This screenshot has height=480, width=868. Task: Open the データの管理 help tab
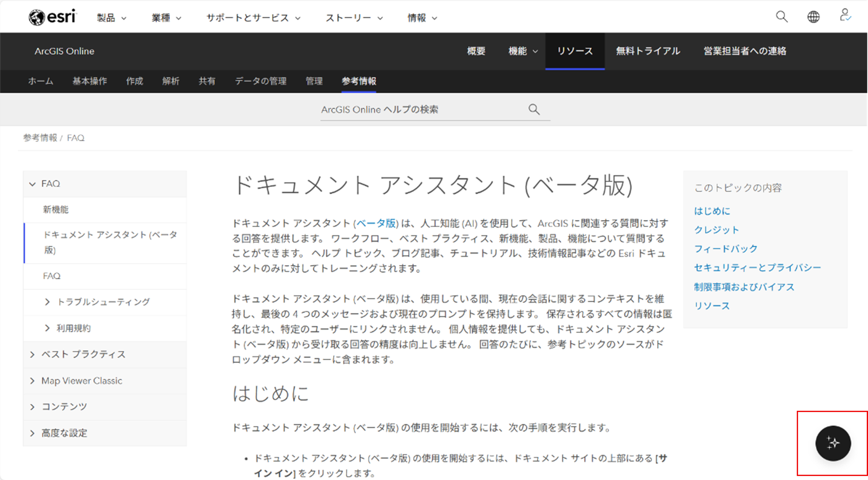coord(261,81)
